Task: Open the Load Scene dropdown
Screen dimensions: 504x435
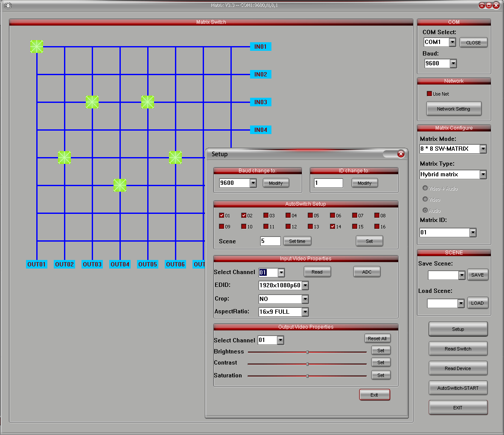Action: pyautogui.click(x=461, y=303)
